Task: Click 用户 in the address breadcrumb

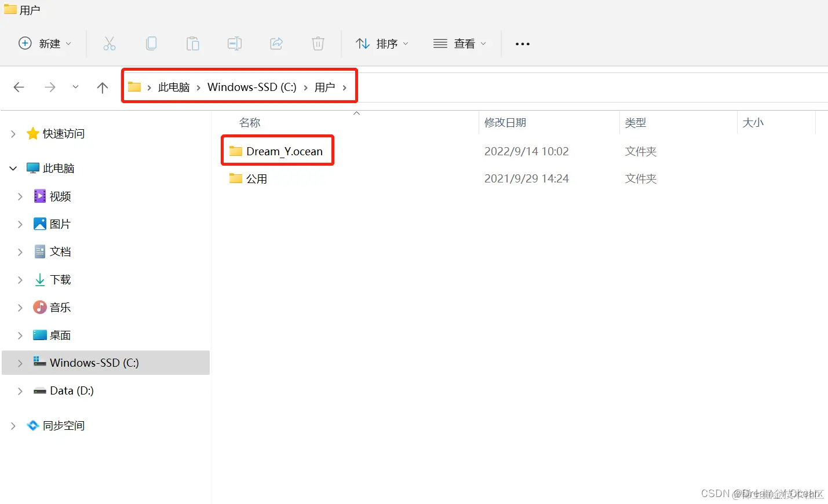Action: point(325,87)
